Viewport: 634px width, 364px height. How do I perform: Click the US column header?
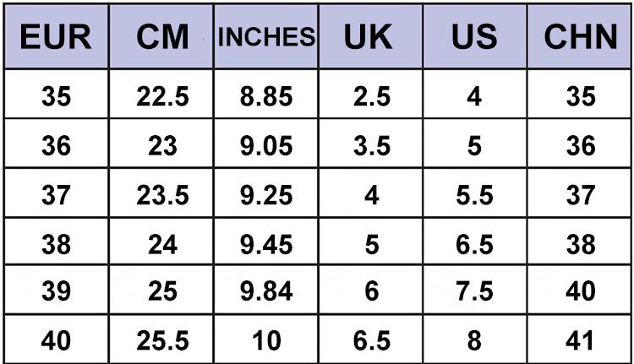tap(474, 37)
